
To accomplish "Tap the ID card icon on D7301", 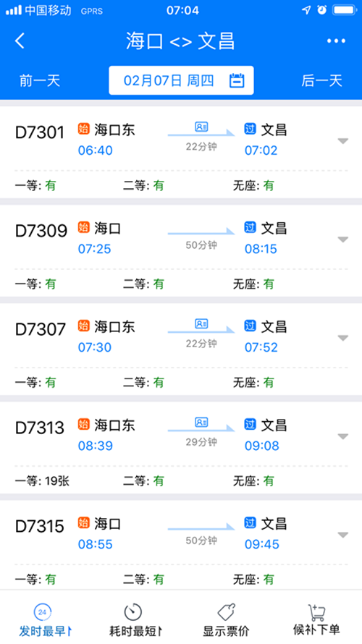I will tap(201, 127).
